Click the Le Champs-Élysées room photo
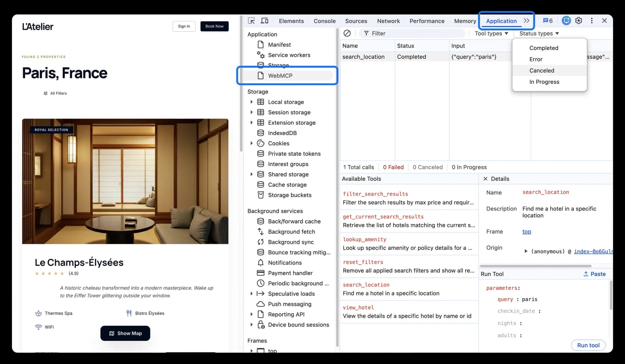This screenshot has width=625, height=364. tap(125, 181)
